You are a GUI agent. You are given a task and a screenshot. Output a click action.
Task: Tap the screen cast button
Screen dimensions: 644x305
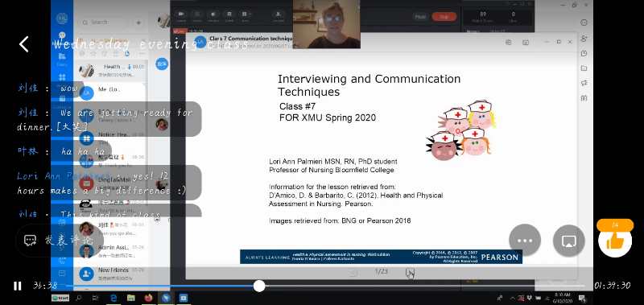pos(569,241)
